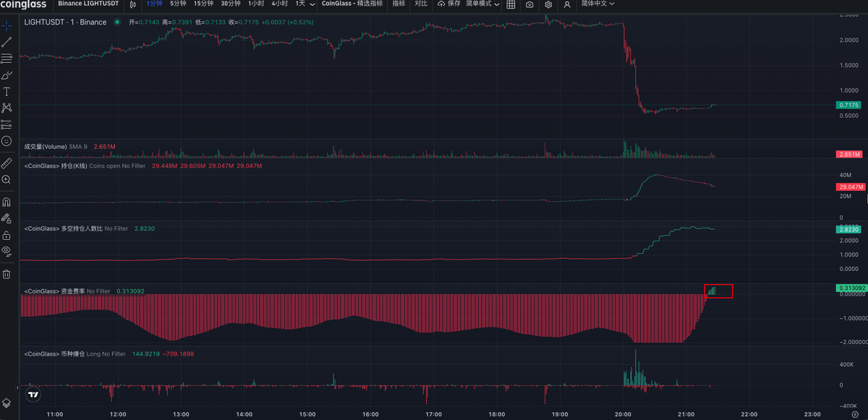This screenshot has height=420, width=868.
Task: Open the user account icon
Action: pos(567,4)
